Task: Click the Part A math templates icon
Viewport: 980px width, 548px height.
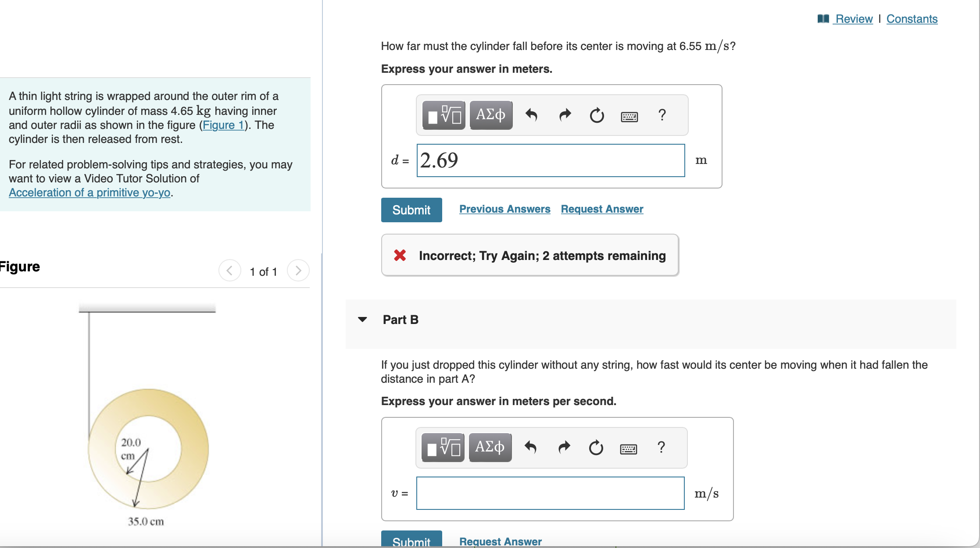Action: (x=444, y=115)
